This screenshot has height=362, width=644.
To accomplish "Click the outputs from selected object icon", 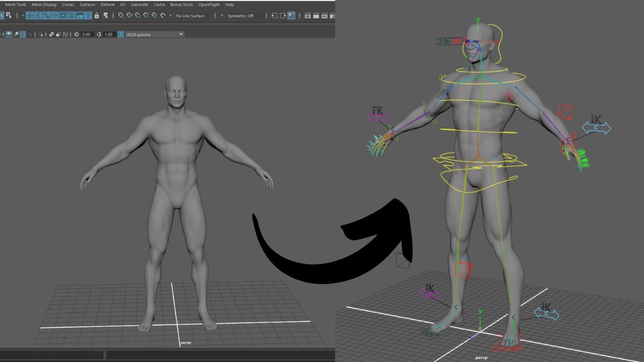I will [283, 16].
